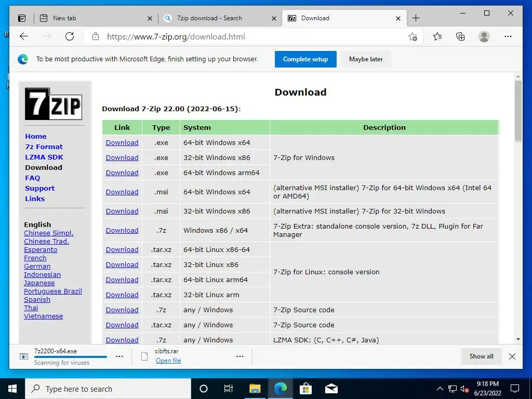This screenshot has height=399, width=532.
Task: Close the downloads bar
Action: point(512,356)
